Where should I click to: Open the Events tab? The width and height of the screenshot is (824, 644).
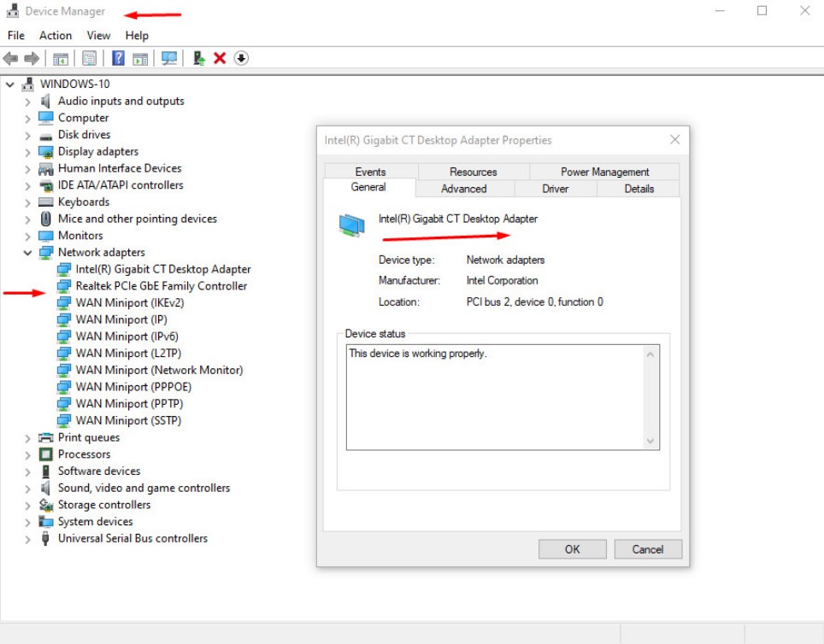point(370,172)
